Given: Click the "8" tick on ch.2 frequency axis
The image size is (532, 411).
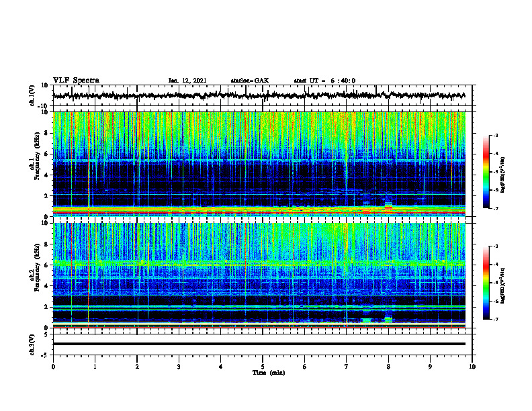Looking at the screenshot, I should [46, 244].
